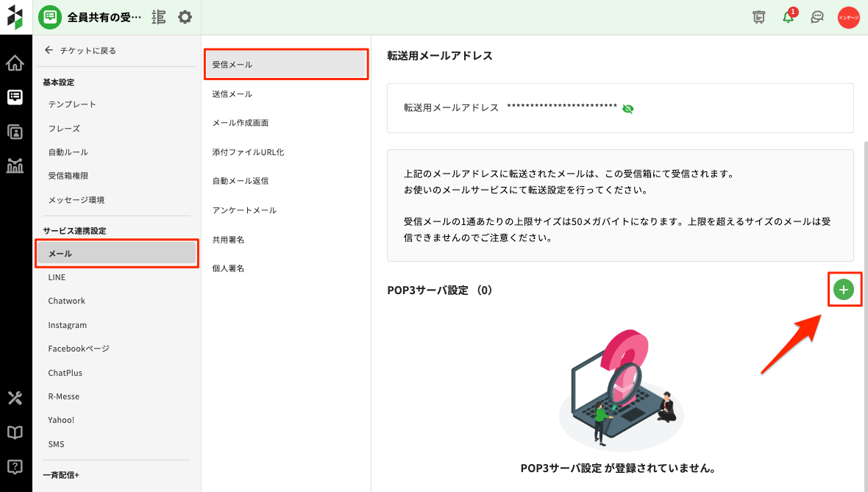This screenshot has height=492, width=868.
Task: Select テンプレート in basic settings
Action: point(72,104)
